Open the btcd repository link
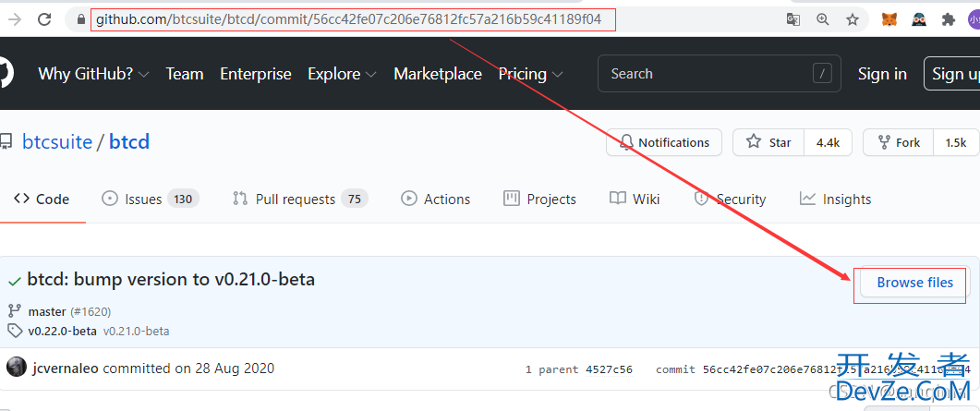 tap(129, 142)
